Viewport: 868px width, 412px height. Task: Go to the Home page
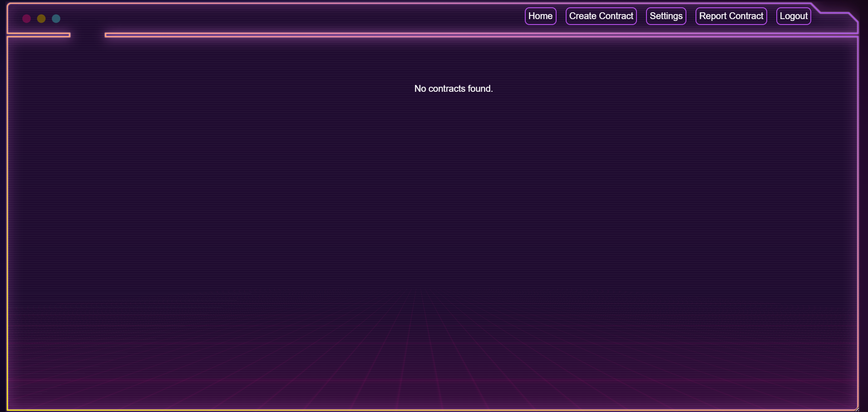[x=540, y=16]
